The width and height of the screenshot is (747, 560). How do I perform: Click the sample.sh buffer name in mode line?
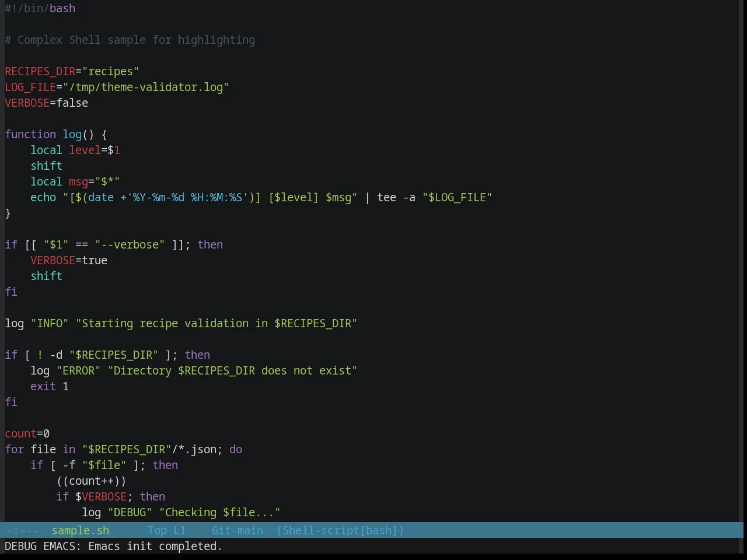[81, 530]
